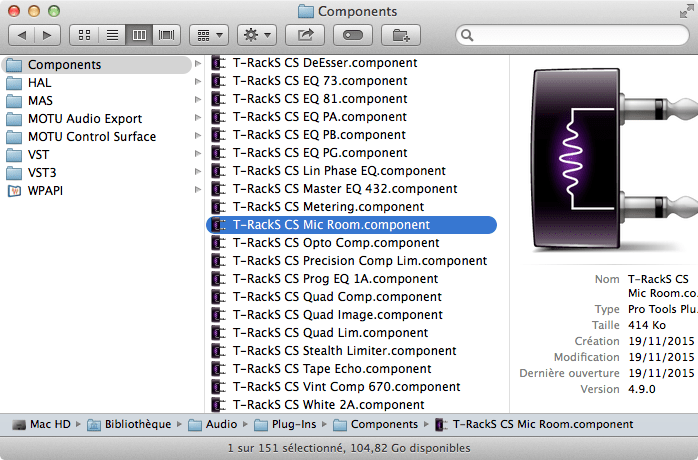Open the Arrange items dropdown
The height and width of the screenshot is (460, 698).
pyautogui.click(x=209, y=35)
